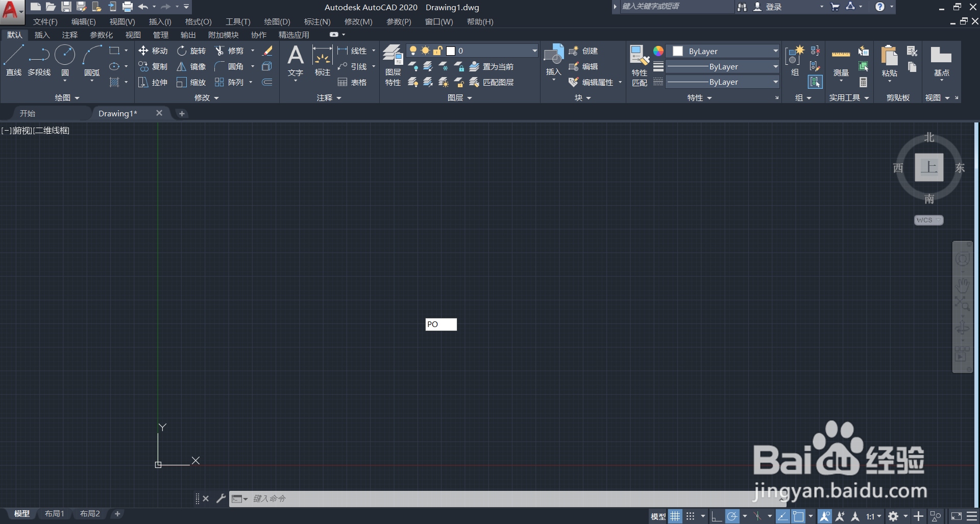The width and height of the screenshot is (980, 524).
Task: Click the color wheel in Properties panel
Action: (x=658, y=51)
